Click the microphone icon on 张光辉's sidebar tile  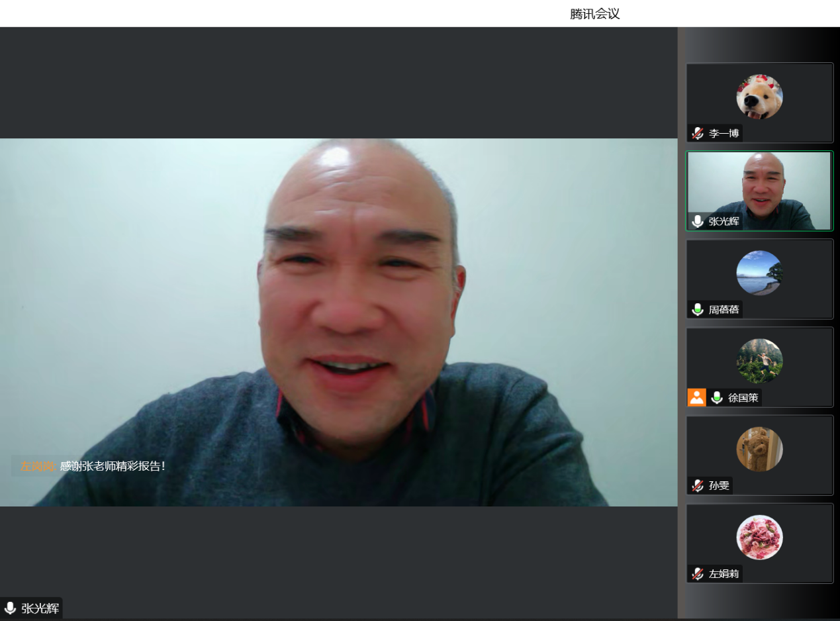[x=697, y=221]
